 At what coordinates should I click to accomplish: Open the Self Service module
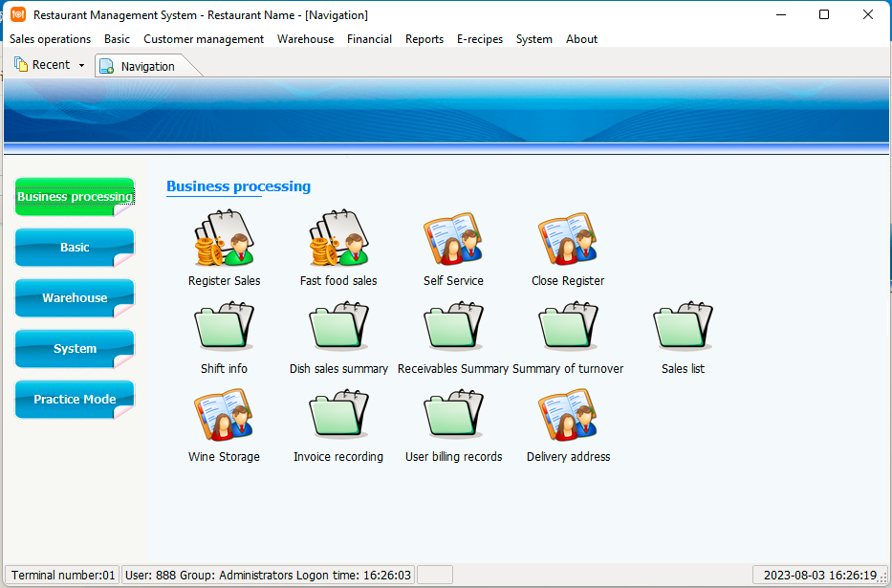tap(453, 238)
